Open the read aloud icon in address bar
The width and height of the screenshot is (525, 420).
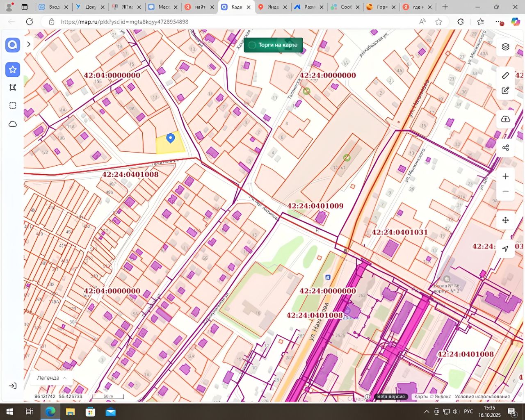coord(422,22)
